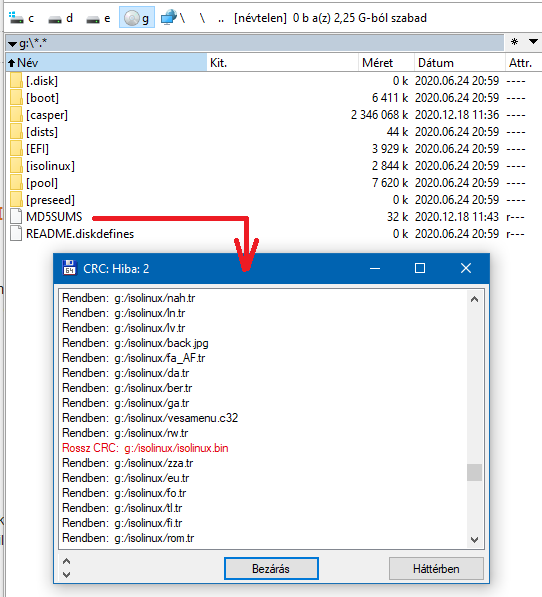This screenshot has width=542, height=597.
Task: Select the [dists] folder icon
Action: tap(16, 132)
